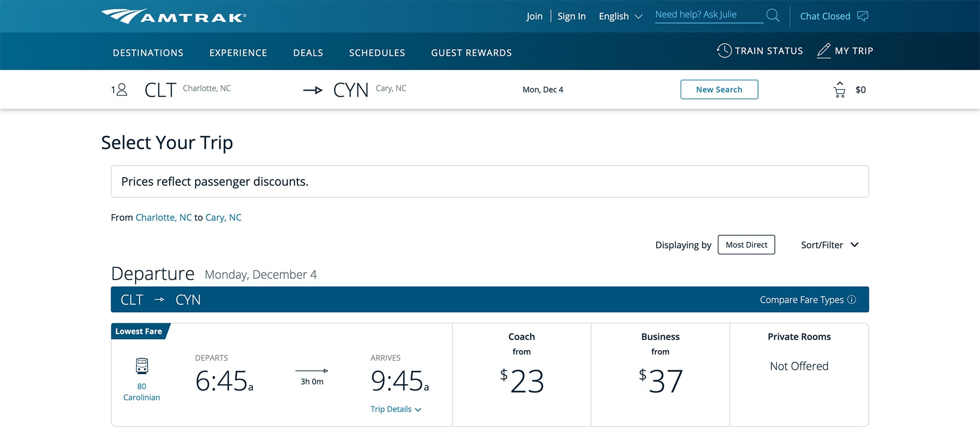Image resolution: width=980 pixels, height=435 pixels.
Task: Expand Trip Details for train 80
Action: pyautogui.click(x=395, y=409)
